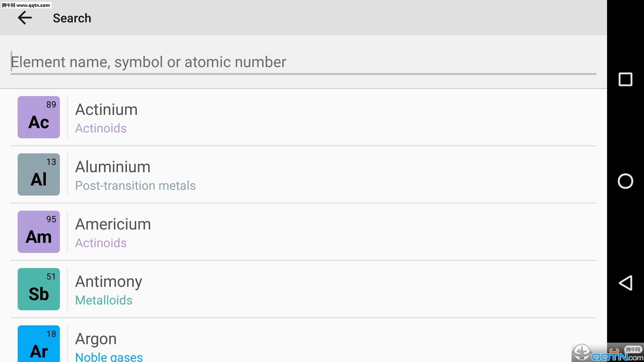Tap the Aluminium Al element tile
The width and height of the screenshot is (644, 362).
tap(39, 175)
